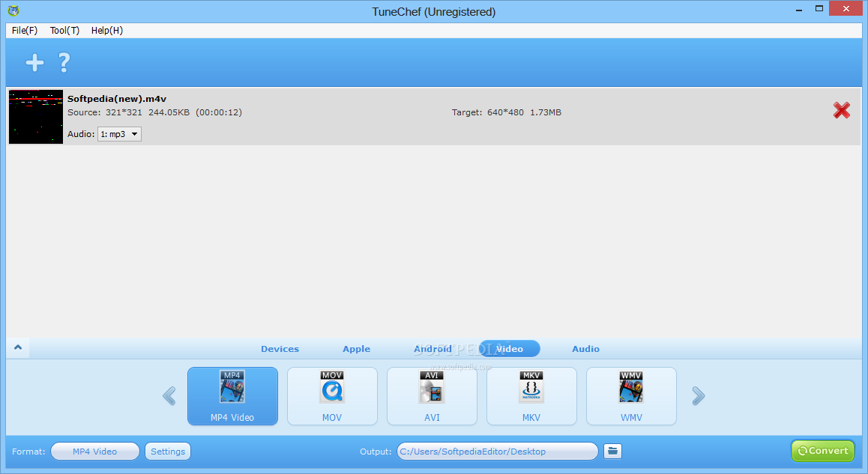Viewport: 868px width, 474px height.
Task: Click the plus Add file icon
Action: pos(35,62)
